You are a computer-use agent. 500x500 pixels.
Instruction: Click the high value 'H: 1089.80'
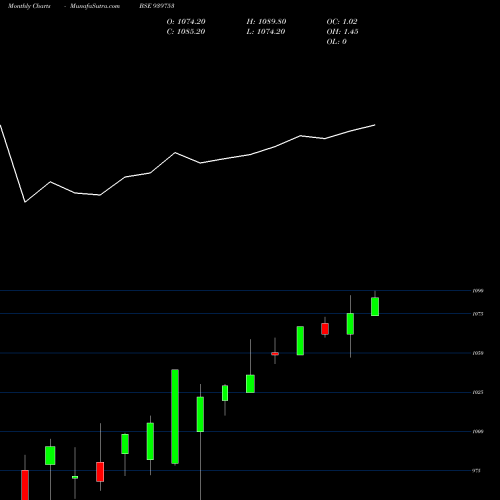(266, 22)
